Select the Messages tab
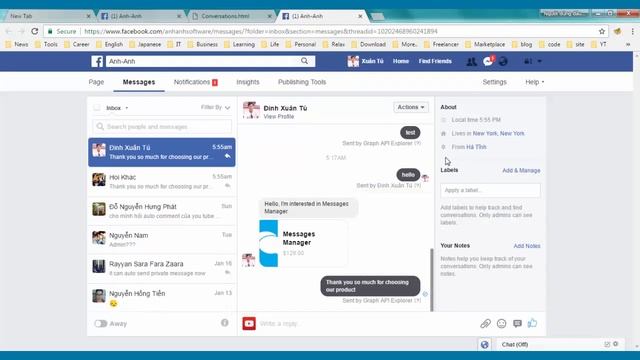Image resolution: width=640 pixels, height=360 pixels. [139, 82]
